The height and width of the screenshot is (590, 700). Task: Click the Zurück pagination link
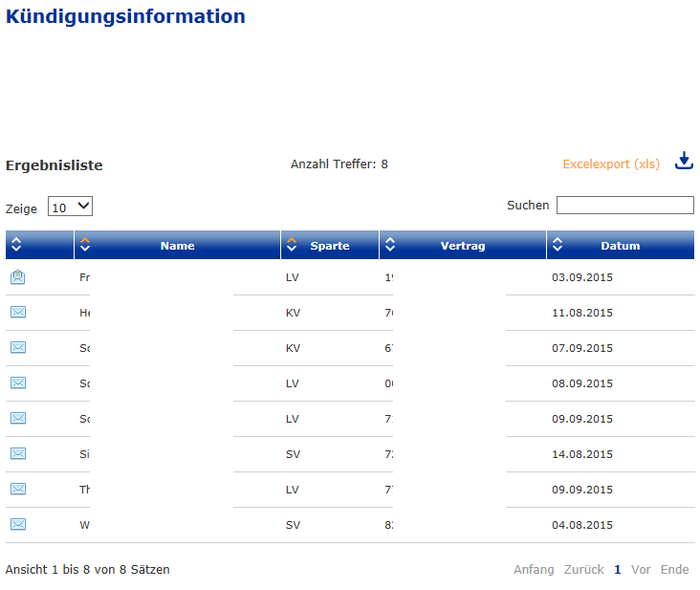[583, 570]
